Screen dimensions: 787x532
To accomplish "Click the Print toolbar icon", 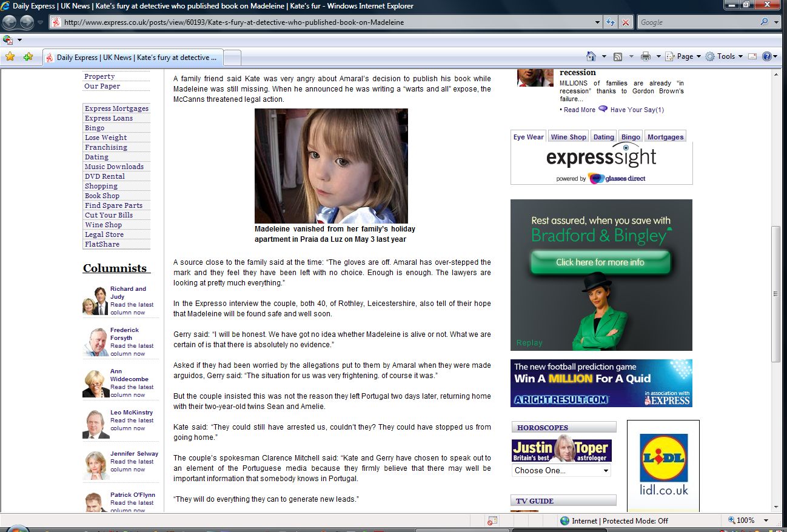I will coord(646,56).
